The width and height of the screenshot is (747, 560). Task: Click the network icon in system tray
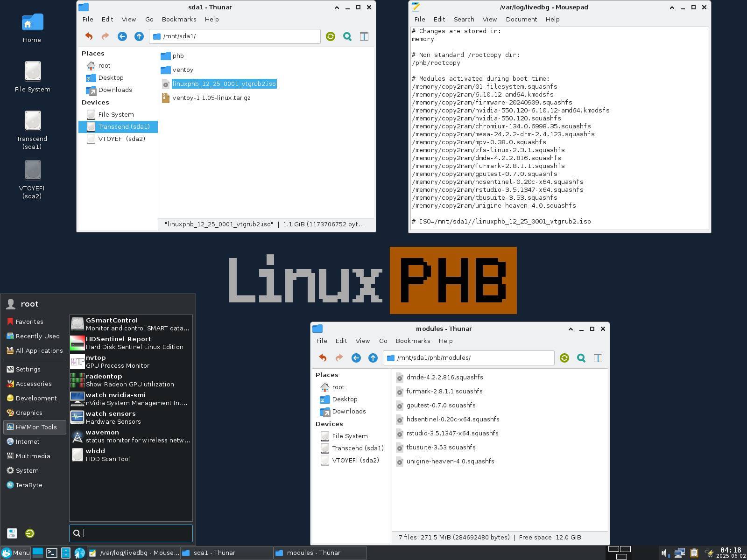(679, 553)
